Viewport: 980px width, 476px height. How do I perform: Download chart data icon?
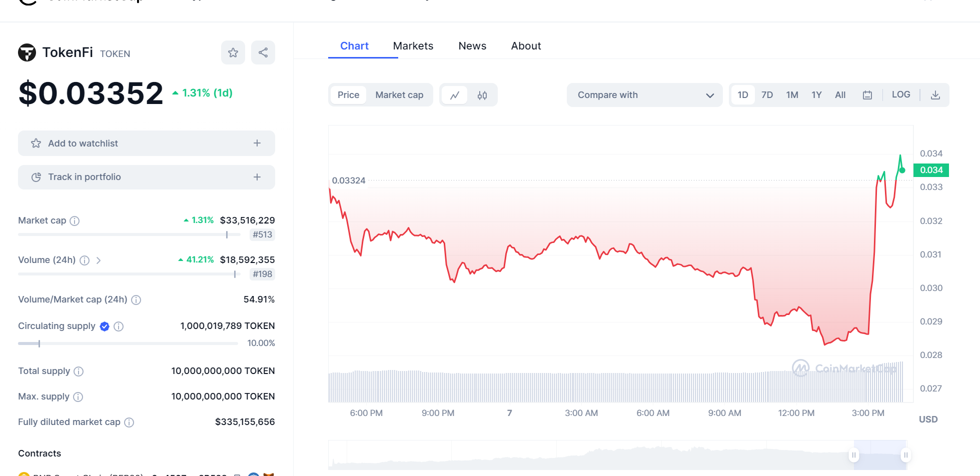(935, 95)
